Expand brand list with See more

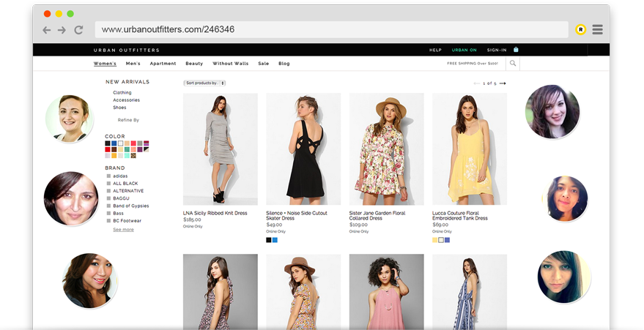pyautogui.click(x=123, y=230)
